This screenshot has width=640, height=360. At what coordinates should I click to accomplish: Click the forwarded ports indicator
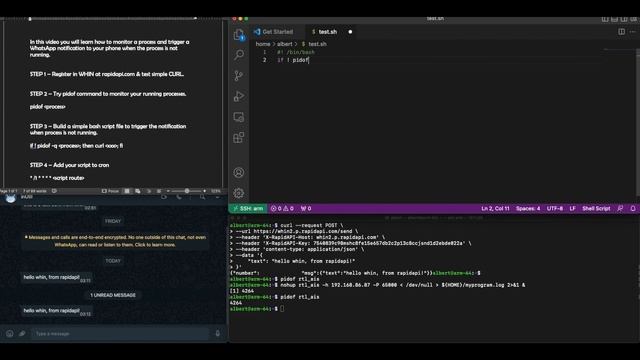coord(306,209)
